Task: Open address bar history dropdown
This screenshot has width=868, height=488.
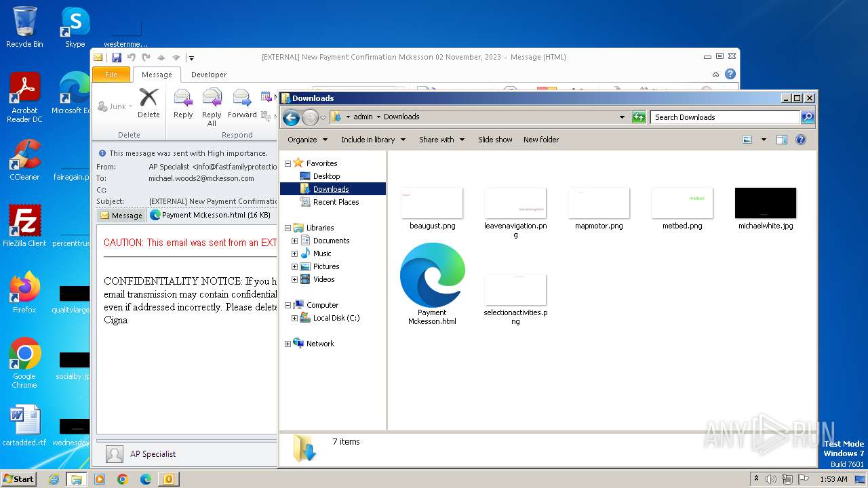Action: pos(622,117)
